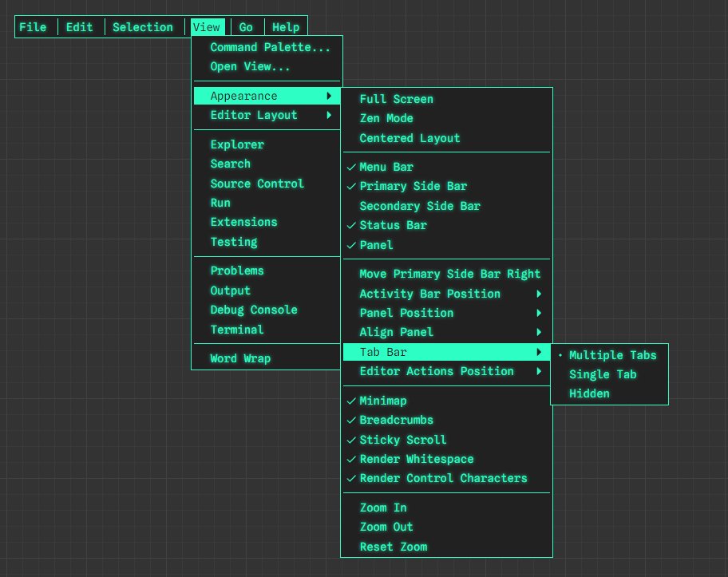Show the Output panel
The height and width of the screenshot is (577, 728).
[x=267, y=290]
